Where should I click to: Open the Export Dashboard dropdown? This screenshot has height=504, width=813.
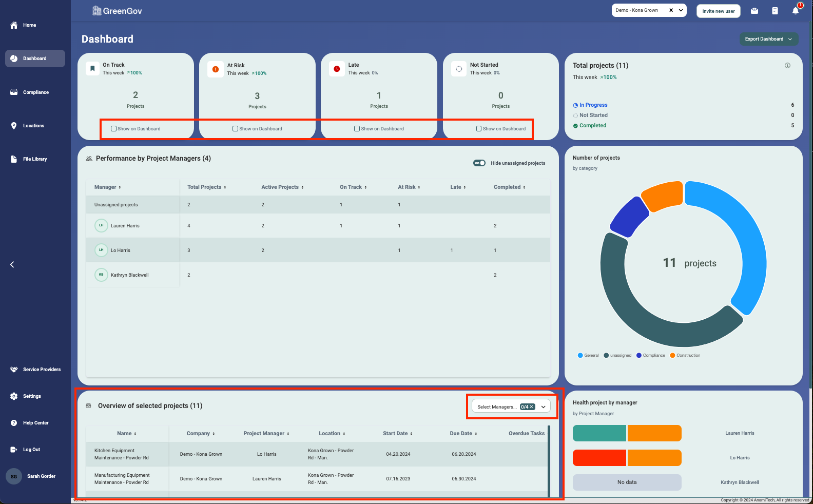[x=768, y=39]
